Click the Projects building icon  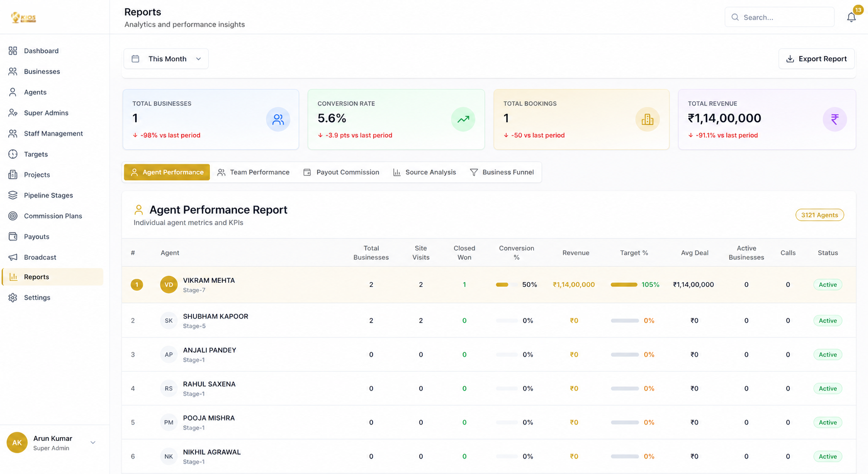13,174
